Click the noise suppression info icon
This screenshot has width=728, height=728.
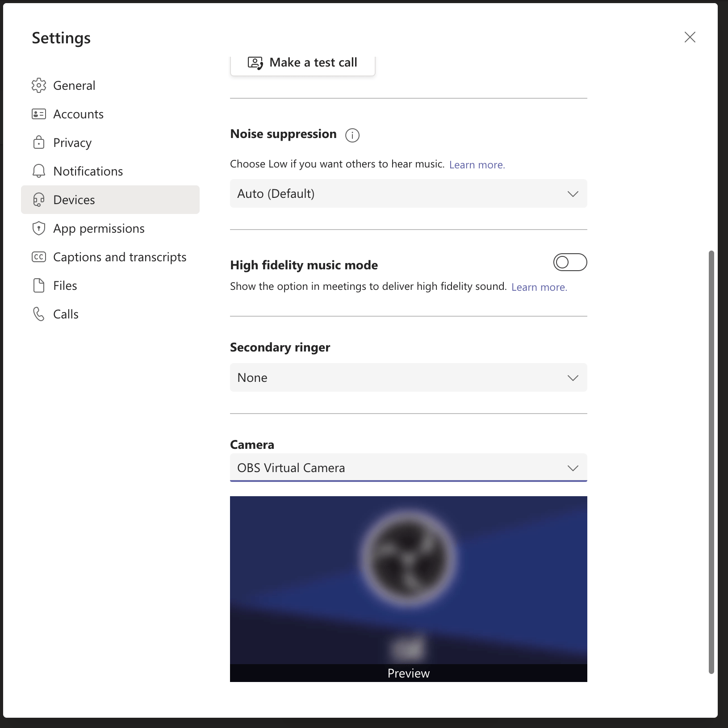tap(352, 135)
